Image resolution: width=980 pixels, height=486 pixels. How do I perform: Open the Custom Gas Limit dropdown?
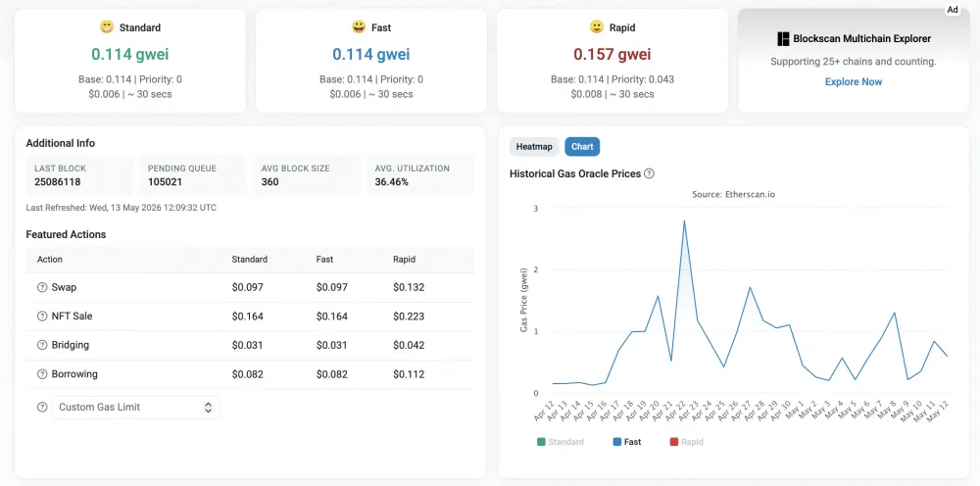[x=135, y=408]
